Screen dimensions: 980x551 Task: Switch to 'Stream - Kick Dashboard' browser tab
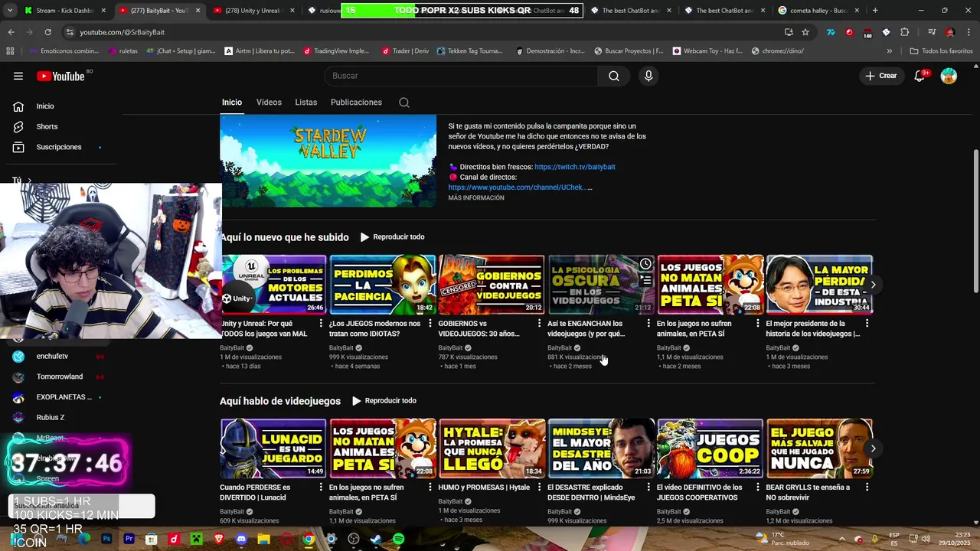point(64,11)
